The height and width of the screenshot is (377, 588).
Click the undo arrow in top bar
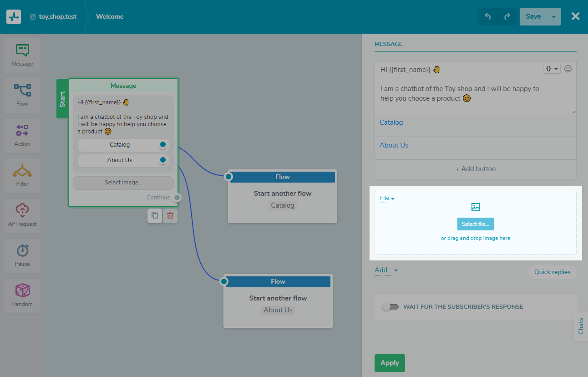pyautogui.click(x=488, y=17)
